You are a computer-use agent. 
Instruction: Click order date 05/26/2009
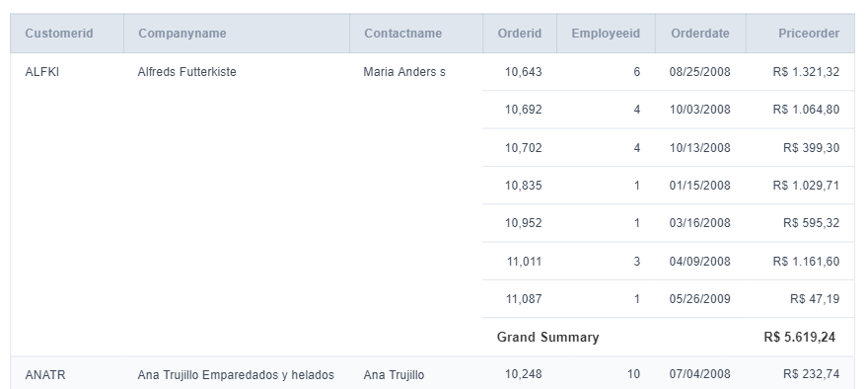[699, 299]
